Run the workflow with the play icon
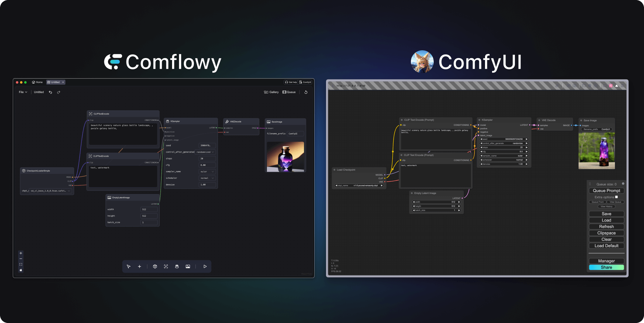The height and width of the screenshot is (323, 644). (205, 267)
